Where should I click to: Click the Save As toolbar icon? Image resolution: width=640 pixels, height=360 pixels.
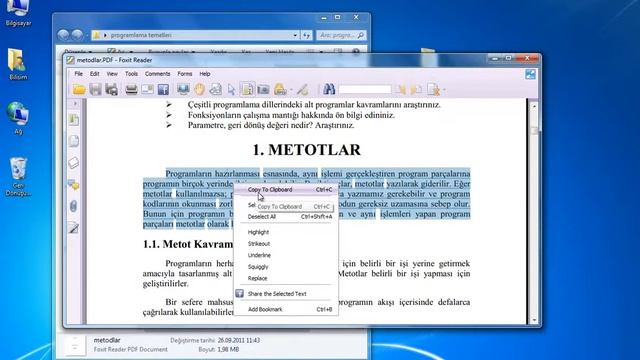pos(111,89)
